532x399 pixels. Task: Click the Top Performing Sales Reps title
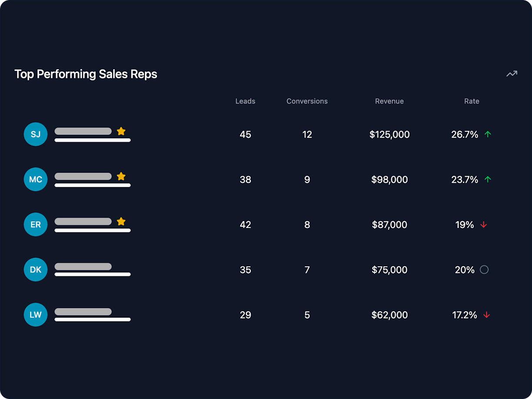85,74
